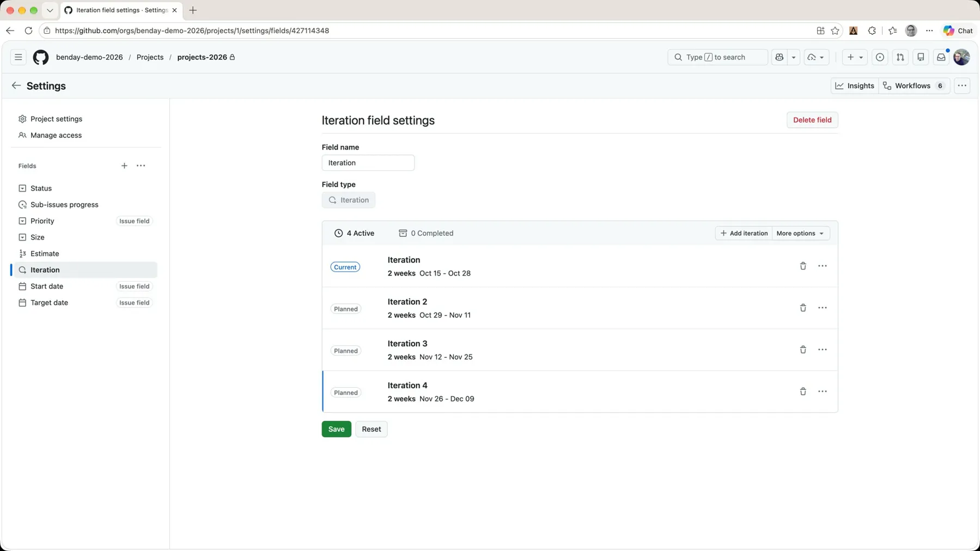The image size is (980, 551).
Task: Switch to the 4 Active tab
Action: coord(354,233)
